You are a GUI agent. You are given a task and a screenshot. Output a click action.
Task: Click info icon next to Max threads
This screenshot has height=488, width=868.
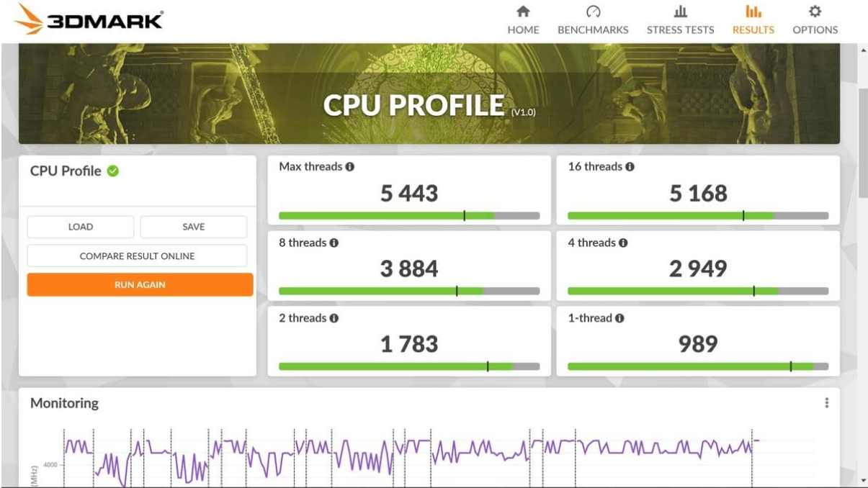pos(350,167)
